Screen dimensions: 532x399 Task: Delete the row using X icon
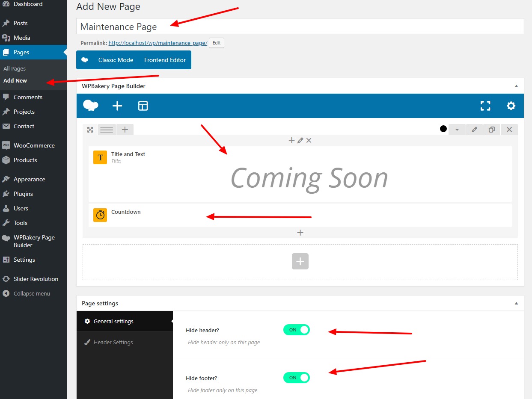509,130
